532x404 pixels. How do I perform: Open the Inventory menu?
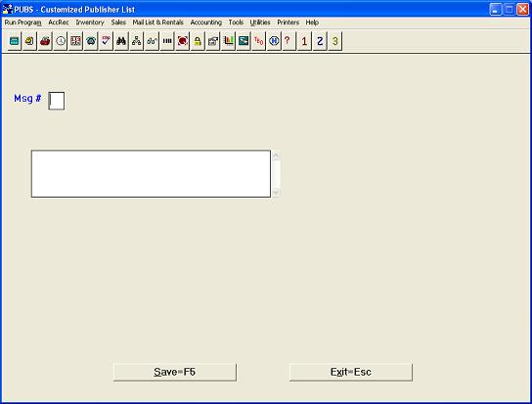90,22
